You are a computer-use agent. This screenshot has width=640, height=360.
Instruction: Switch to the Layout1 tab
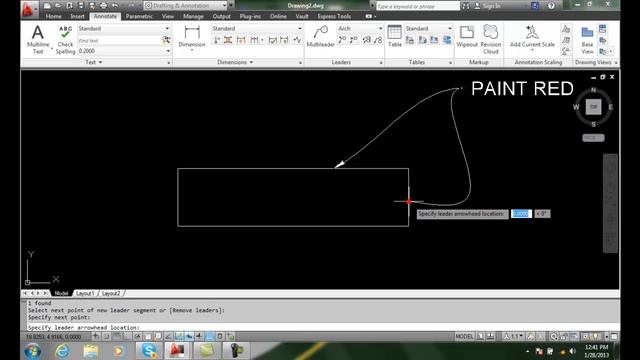[x=85, y=293]
